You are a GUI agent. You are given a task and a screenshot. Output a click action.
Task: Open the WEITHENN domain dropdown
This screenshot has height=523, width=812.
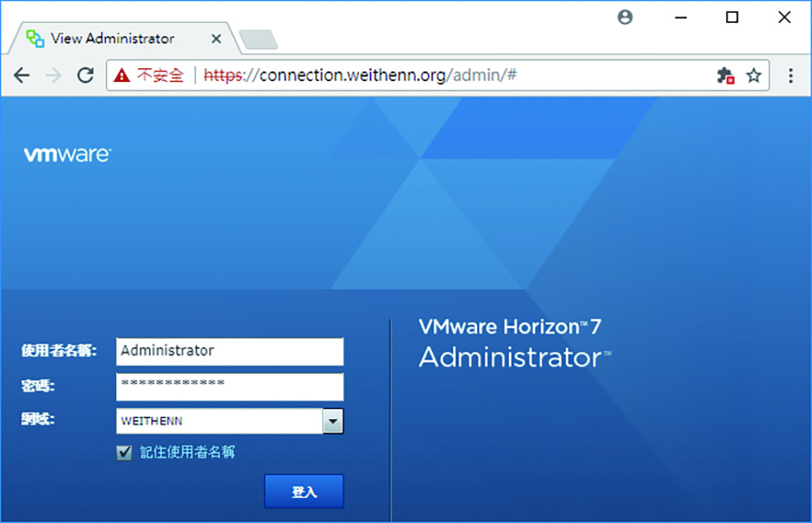(230, 421)
